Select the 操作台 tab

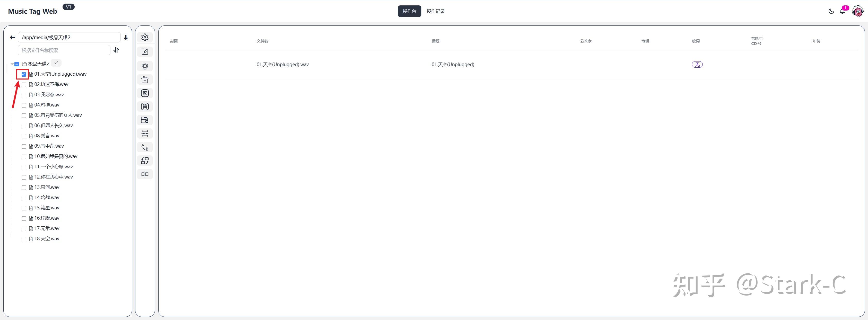(409, 11)
